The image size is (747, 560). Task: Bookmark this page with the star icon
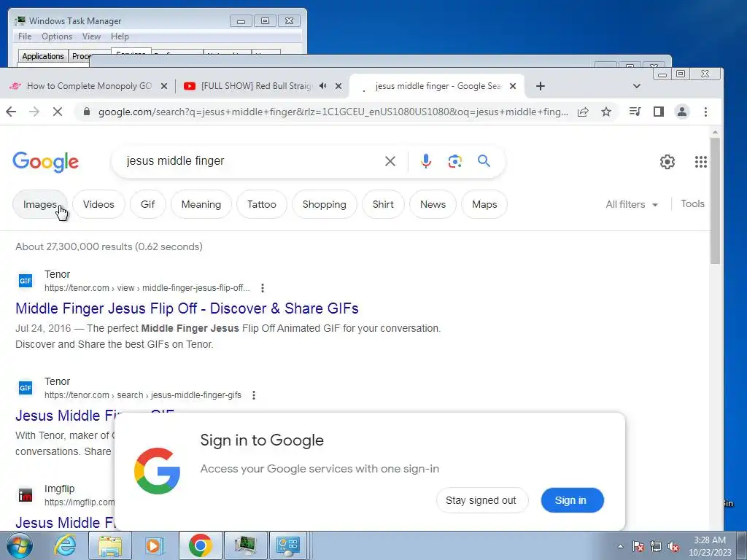(606, 112)
